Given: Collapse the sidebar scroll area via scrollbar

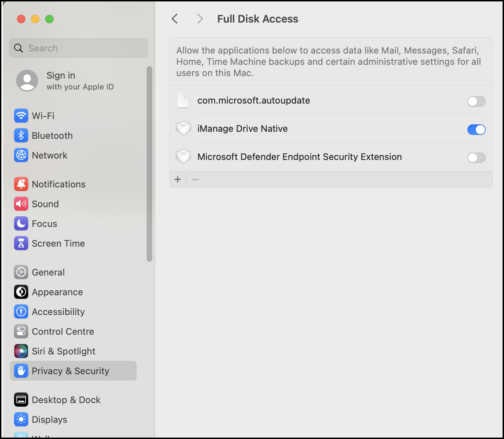Looking at the screenshot, I should pyautogui.click(x=149, y=162).
